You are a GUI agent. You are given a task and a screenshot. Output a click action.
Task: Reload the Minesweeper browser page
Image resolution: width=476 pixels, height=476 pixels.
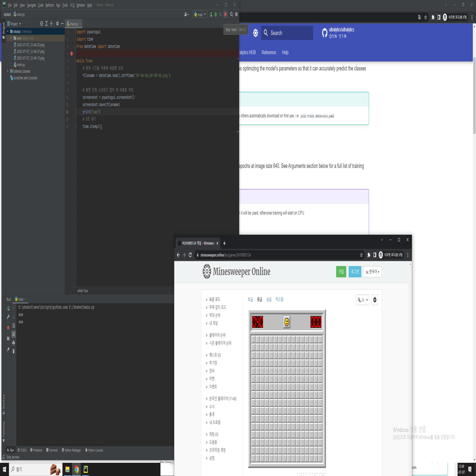tap(190, 255)
